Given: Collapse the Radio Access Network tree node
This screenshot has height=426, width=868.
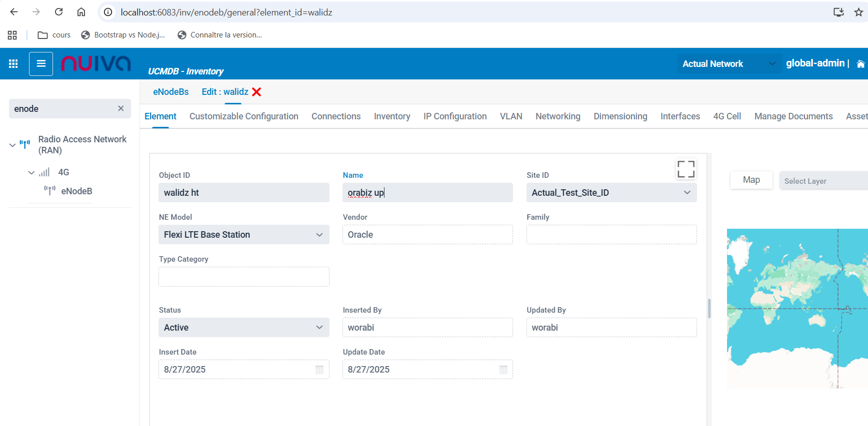Looking at the screenshot, I should (x=12, y=145).
